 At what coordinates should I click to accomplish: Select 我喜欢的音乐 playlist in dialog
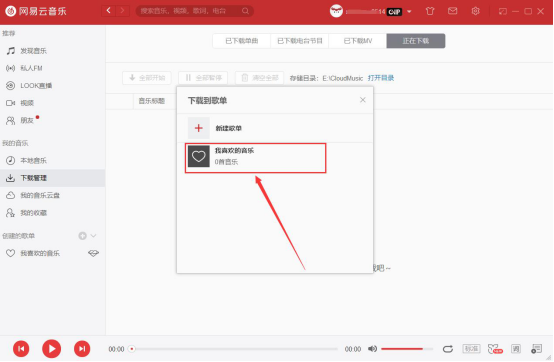point(255,158)
